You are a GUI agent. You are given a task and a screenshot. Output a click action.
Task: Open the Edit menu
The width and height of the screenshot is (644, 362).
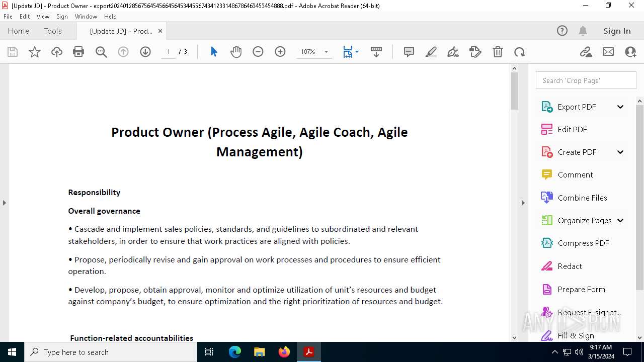25,16
